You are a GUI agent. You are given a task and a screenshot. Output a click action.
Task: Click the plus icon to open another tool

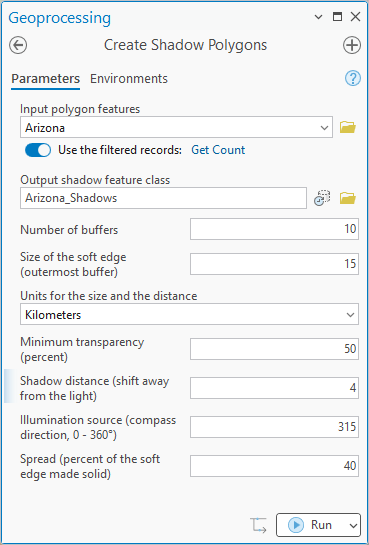tap(352, 46)
